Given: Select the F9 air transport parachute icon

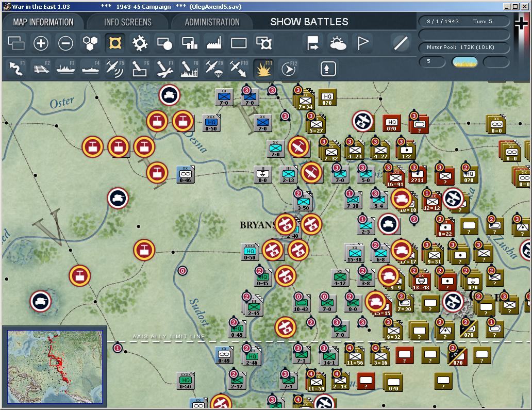Looking at the screenshot, I should (214, 68).
